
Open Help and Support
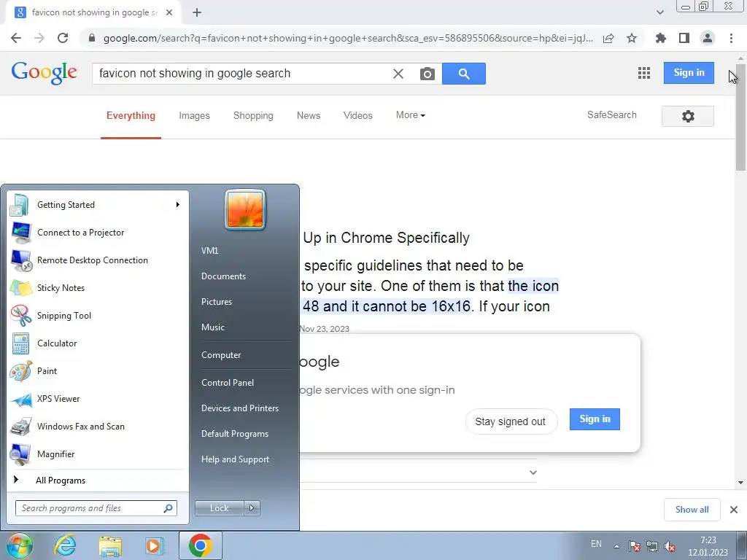(x=235, y=459)
